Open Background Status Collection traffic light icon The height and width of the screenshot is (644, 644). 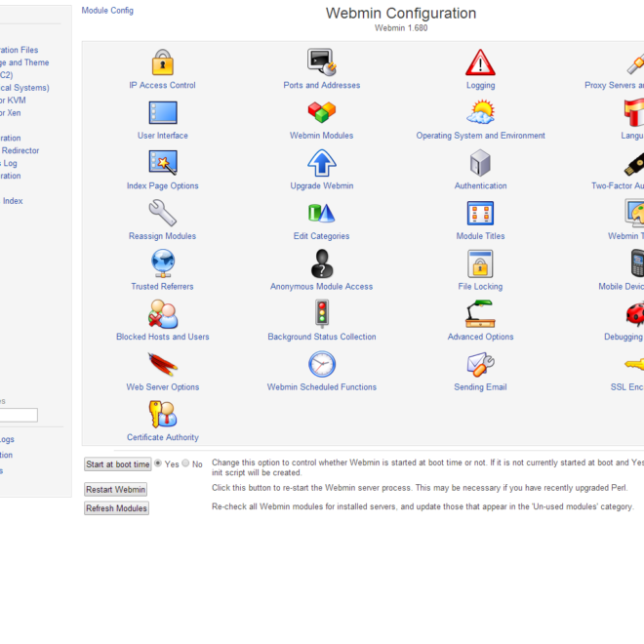click(322, 314)
